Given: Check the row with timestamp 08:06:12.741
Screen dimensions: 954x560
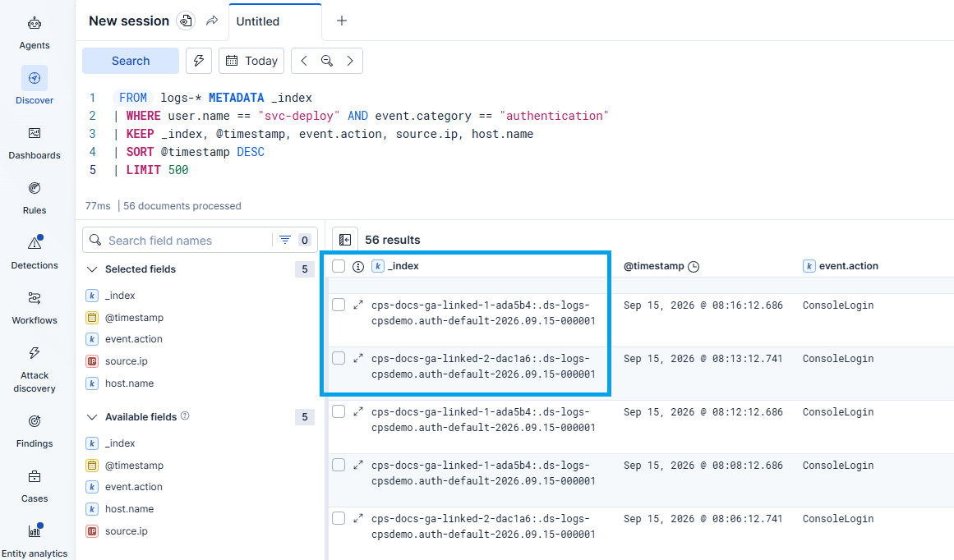Looking at the screenshot, I should pyautogui.click(x=339, y=519).
